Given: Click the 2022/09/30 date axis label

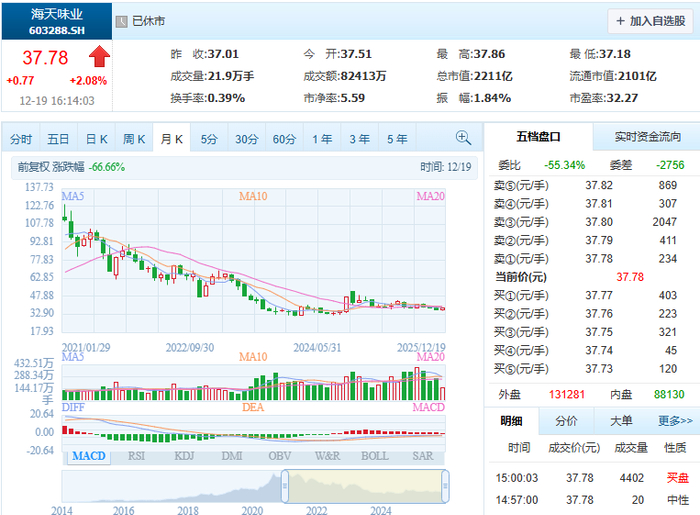Looking at the screenshot, I should [190, 348].
